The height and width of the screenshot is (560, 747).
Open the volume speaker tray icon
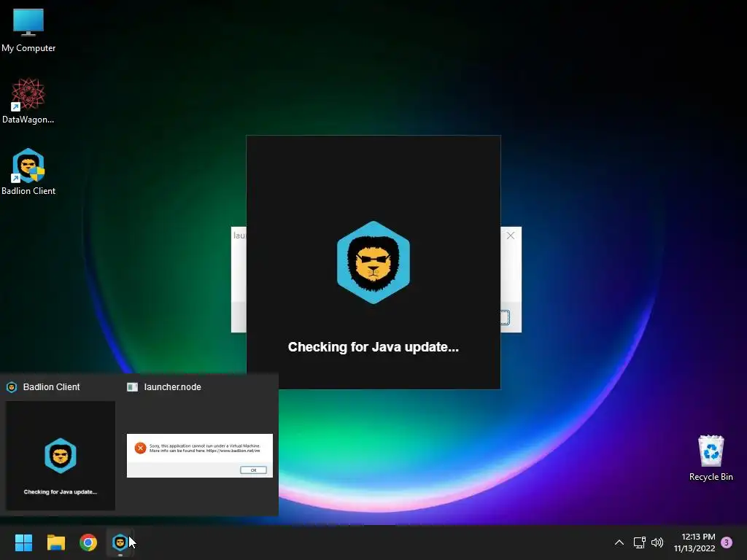tap(657, 542)
